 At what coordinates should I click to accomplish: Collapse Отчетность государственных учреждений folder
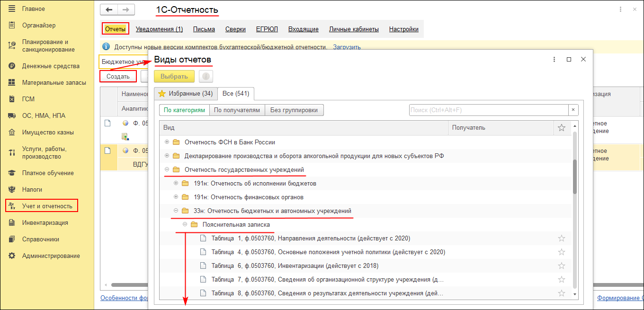coord(167,169)
